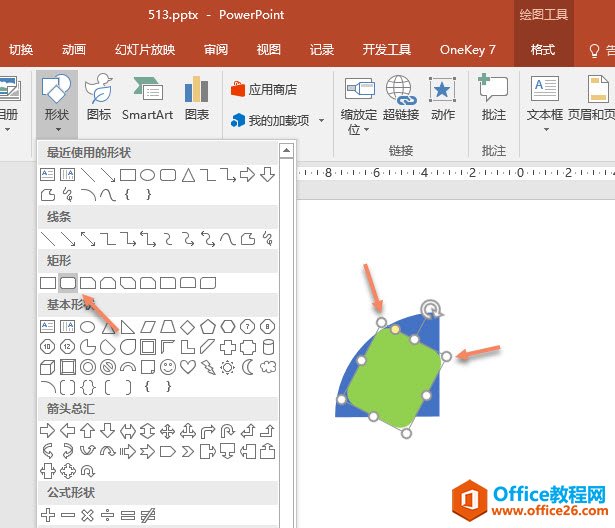Viewport: 615px width, 528px height.
Task: Expand the 文本框 text box dropdown
Action: click(x=545, y=129)
